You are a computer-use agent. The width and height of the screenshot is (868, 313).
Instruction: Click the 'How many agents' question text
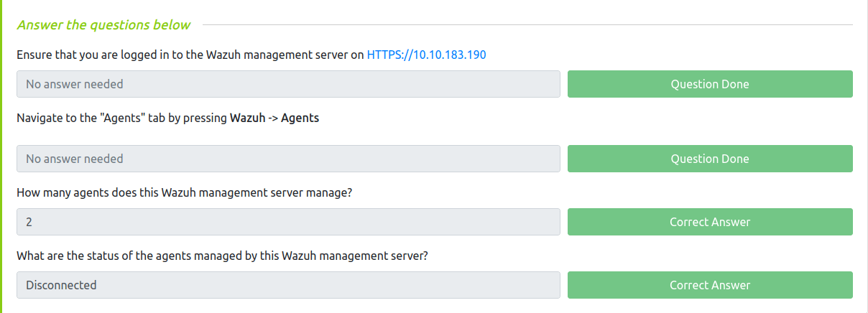[184, 193]
